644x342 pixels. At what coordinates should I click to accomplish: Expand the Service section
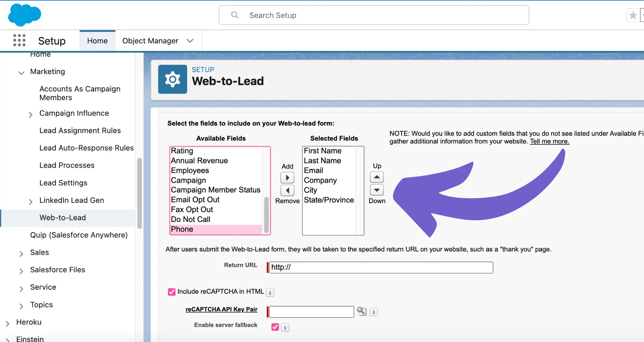[x=21, y=289]
